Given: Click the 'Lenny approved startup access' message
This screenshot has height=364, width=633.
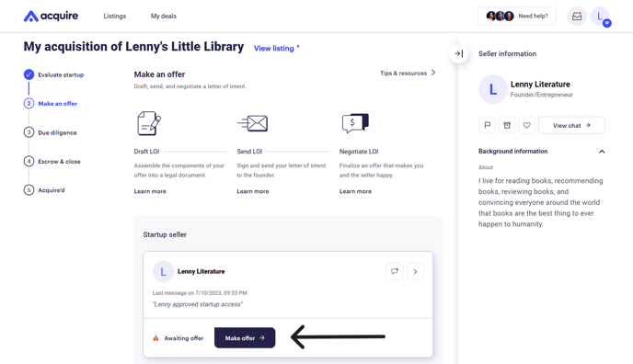Looking at the screenshot, I should point(198,304).
